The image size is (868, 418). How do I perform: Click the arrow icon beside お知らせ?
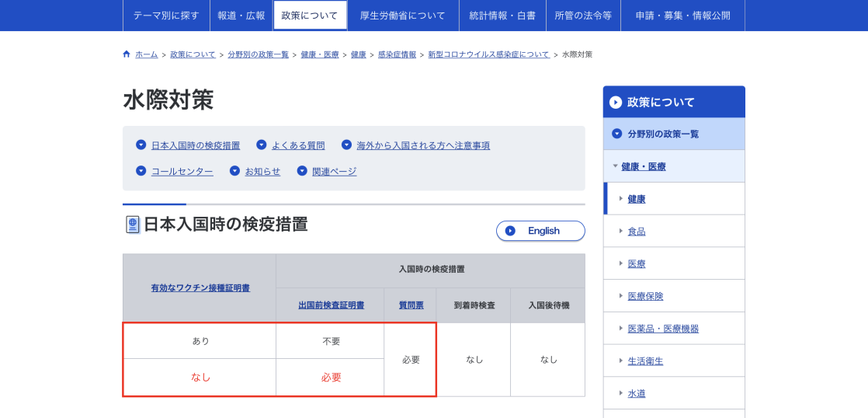234,171
